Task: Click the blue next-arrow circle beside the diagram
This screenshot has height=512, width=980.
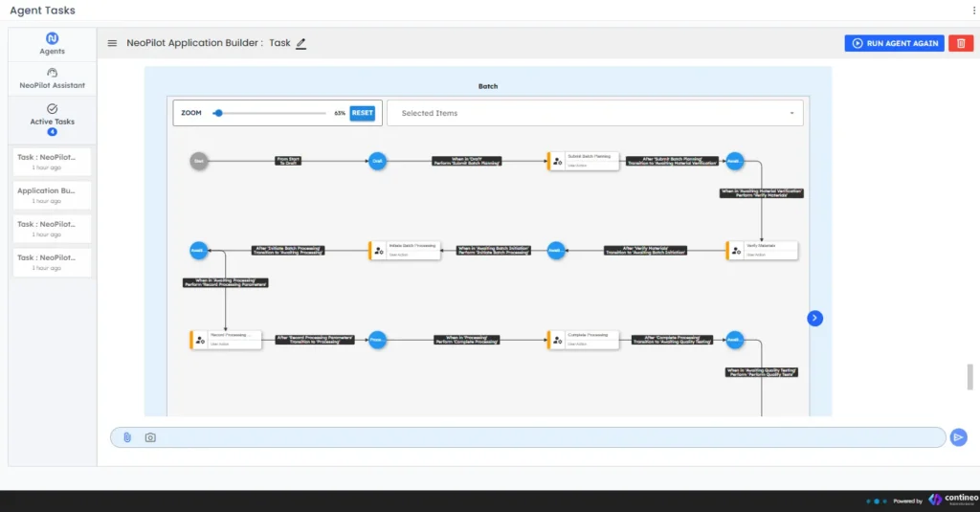Action: [x=814, y=318]
